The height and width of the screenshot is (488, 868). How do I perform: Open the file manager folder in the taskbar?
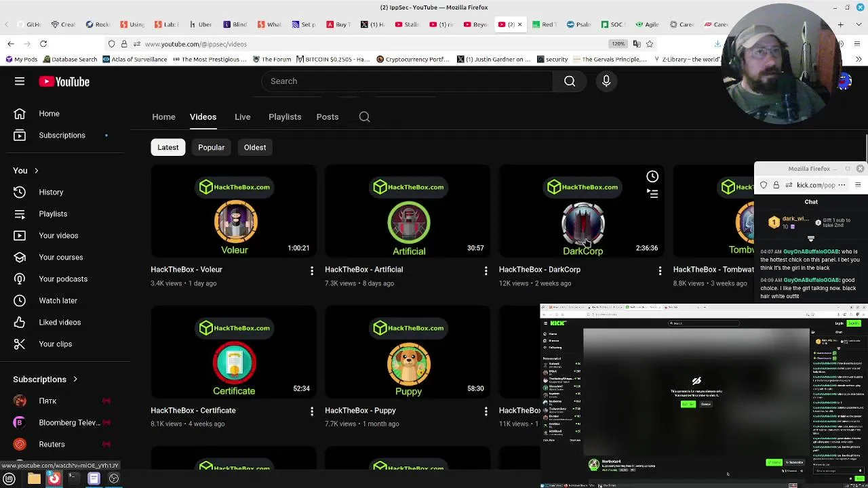34,479
